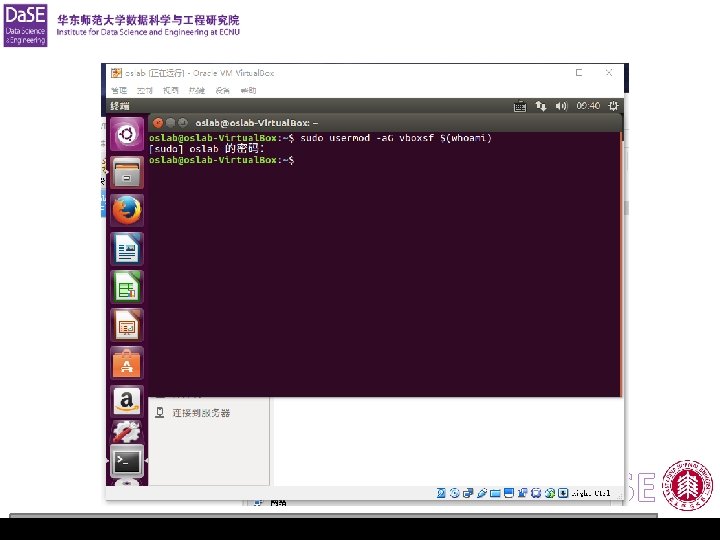Click the [sudo] oslab 的密码 line
Image resolution: width=720 pixels, height=540 pixels.
[207, 149]
